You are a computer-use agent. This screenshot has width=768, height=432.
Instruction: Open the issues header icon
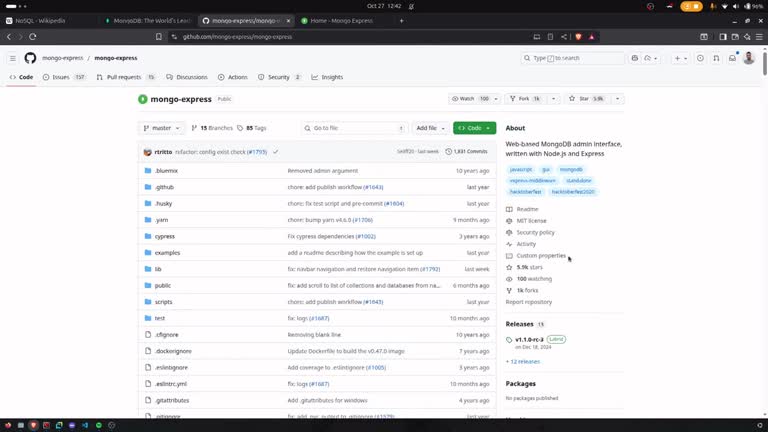700,58
